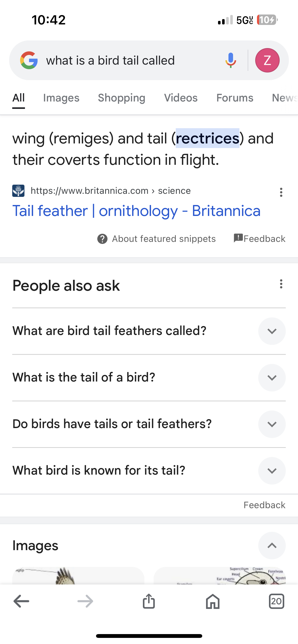Image resolution: width=298 pixels, height=644 pixels.
Task: Open the featured snippet three-dot menu
Action: (281, 192)
